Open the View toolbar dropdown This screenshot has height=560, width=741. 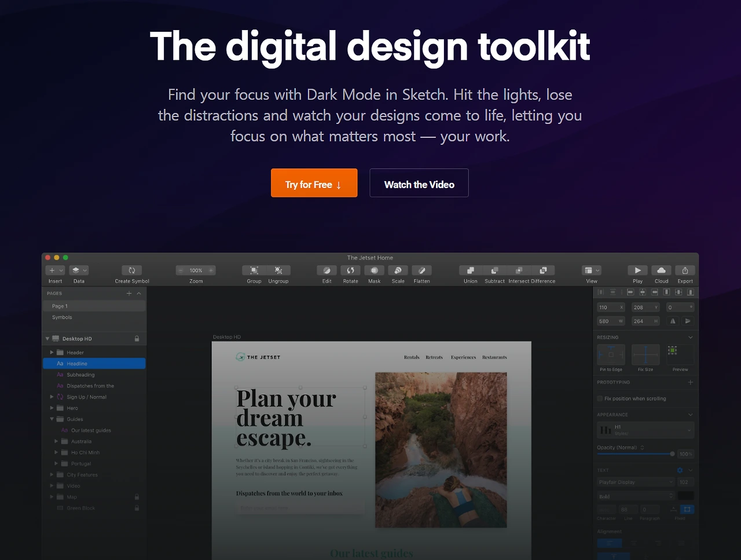click(592, 270)
